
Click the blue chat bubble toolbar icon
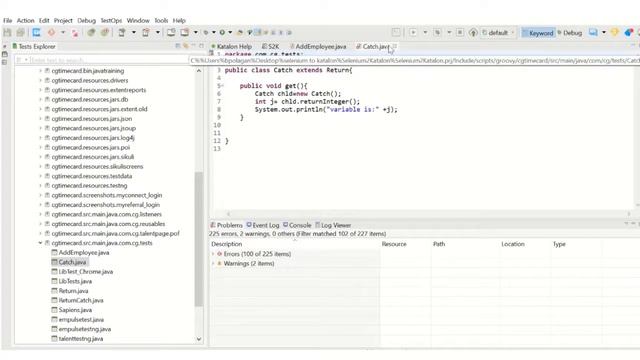pos(593,33)
